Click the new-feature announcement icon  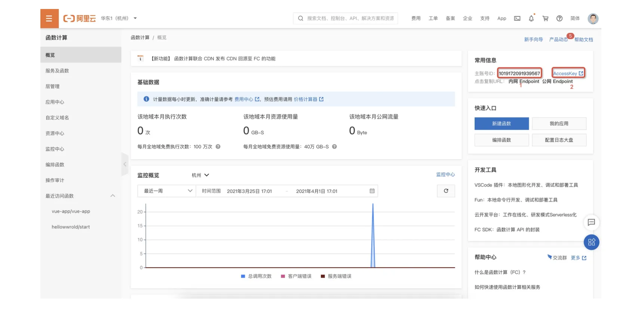pos(141,58)
